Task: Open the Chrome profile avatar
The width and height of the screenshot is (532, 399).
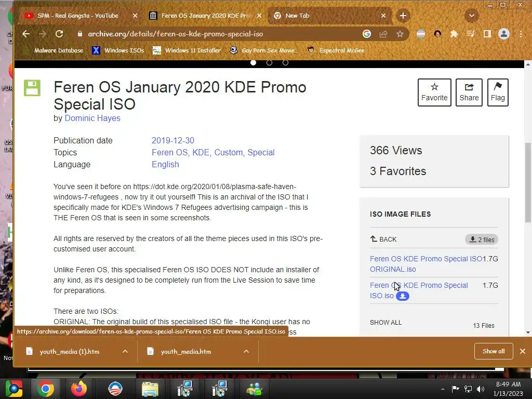Action: point(504,34)
